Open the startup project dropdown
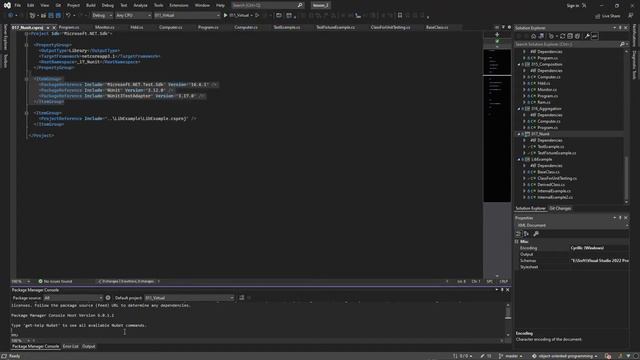The height and width of the screenshot is (360, 640). click(187, 16)
